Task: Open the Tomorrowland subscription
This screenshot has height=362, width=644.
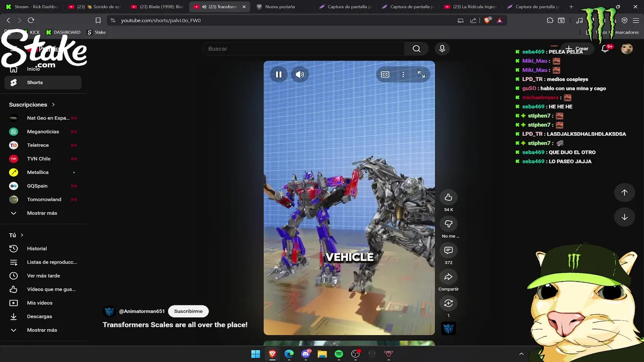Action: tap(43, 200)
